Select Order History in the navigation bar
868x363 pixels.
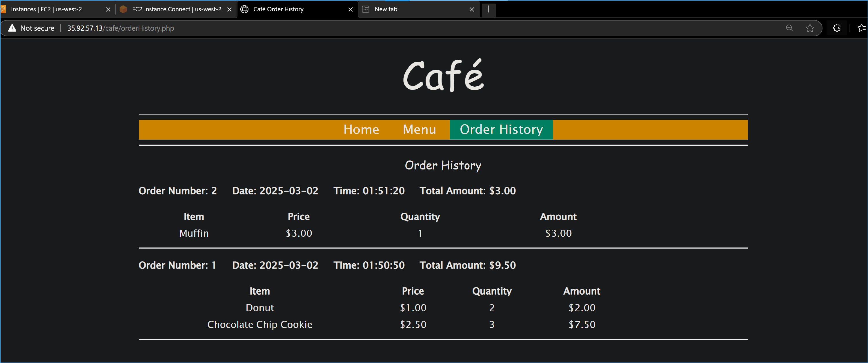tap(501, 129)
